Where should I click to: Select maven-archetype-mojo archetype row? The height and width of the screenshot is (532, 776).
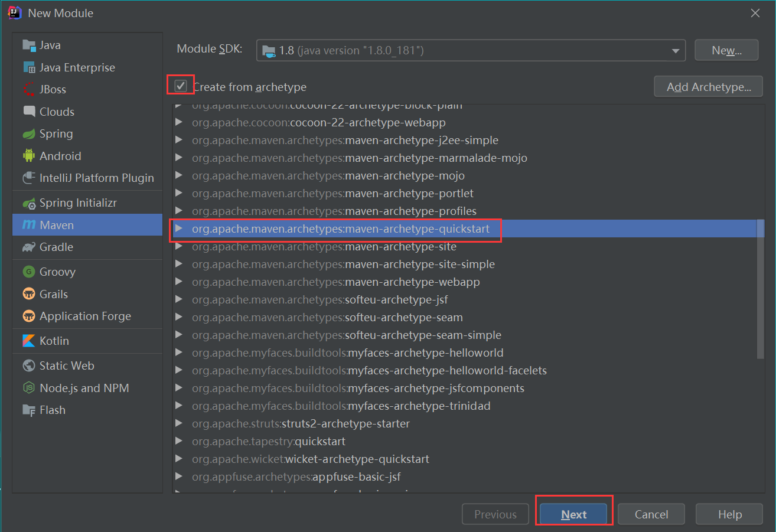click(x=465, y=175)
